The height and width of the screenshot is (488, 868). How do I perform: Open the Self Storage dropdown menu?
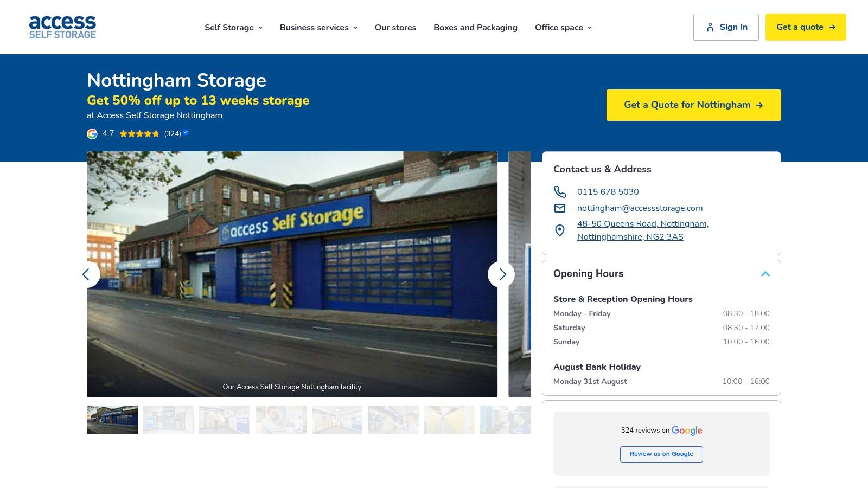click(x=233, y=28)
